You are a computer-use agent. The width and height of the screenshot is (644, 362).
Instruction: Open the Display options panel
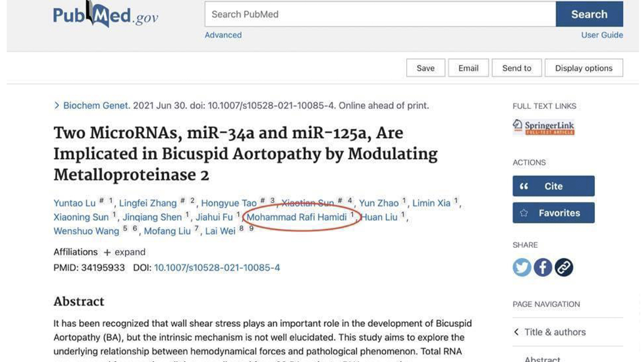pos(584,68)
